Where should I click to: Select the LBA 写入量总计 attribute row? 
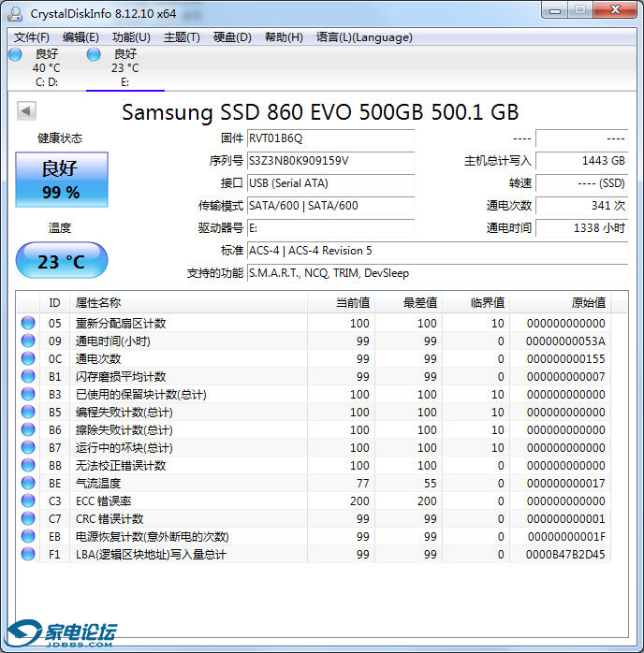coord(315,554)
